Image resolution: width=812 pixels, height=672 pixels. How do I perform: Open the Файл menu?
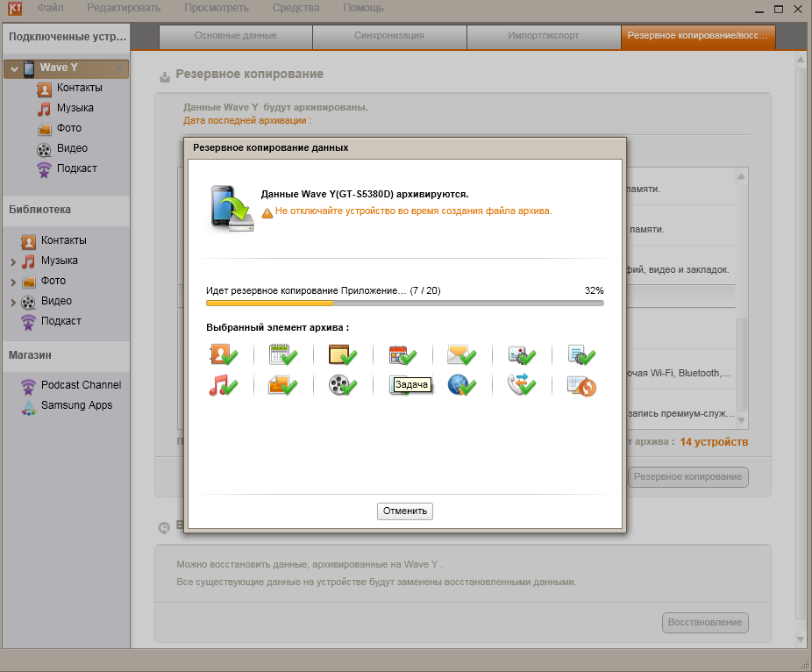pyautogui.click(x=50, y=8)
